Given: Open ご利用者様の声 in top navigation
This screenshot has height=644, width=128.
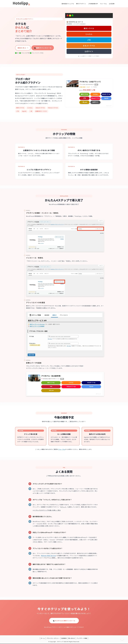Looking at the screenshot, I should 93,4.
